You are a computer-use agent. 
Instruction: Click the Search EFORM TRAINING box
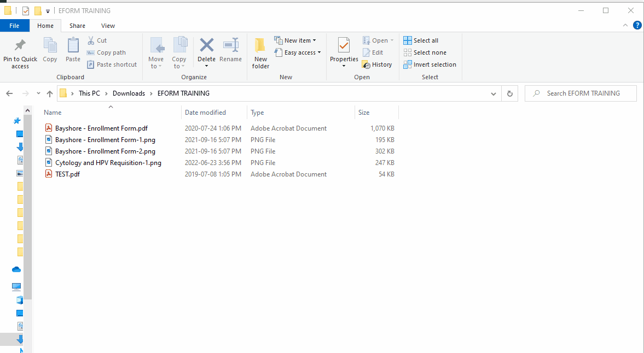[583, 93]
